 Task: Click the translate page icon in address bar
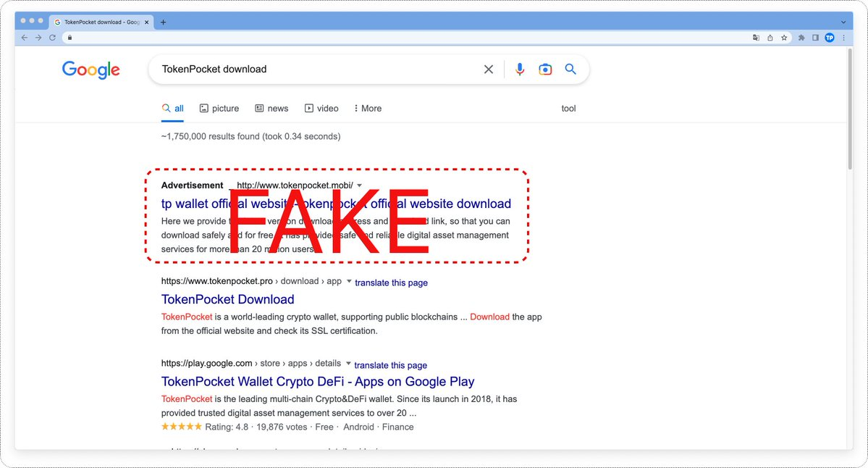756,38
